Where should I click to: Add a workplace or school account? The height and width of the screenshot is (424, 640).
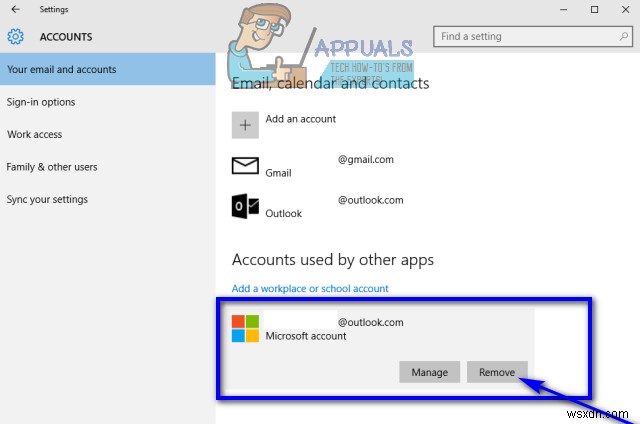click(310, 289)
